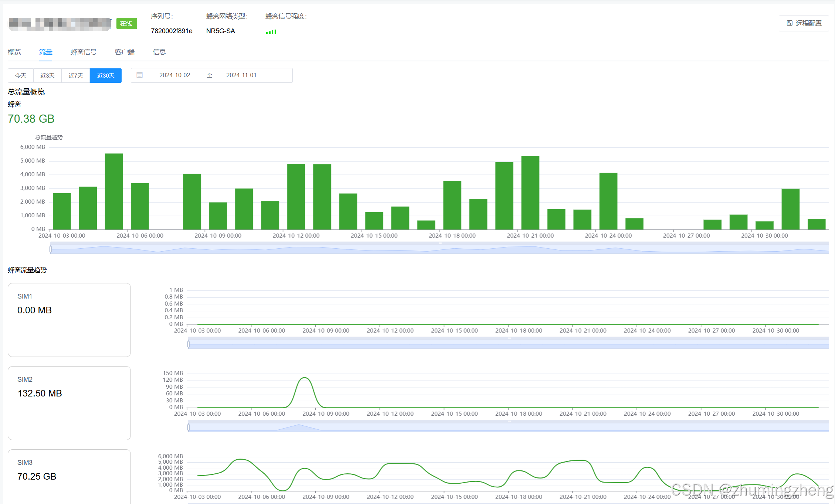Click the cellular signal strength bars

pyautogui.click(x=271, y=32)
